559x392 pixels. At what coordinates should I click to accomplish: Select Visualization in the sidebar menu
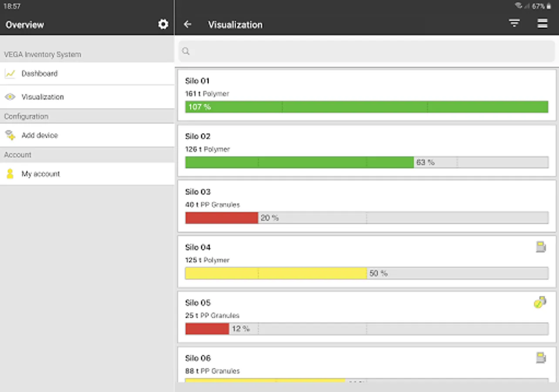coord(43,97)
